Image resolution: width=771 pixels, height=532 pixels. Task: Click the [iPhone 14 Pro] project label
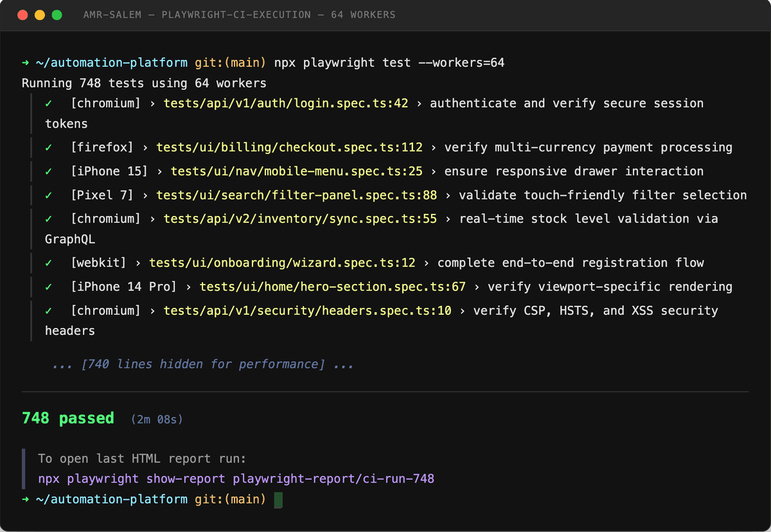123,287
